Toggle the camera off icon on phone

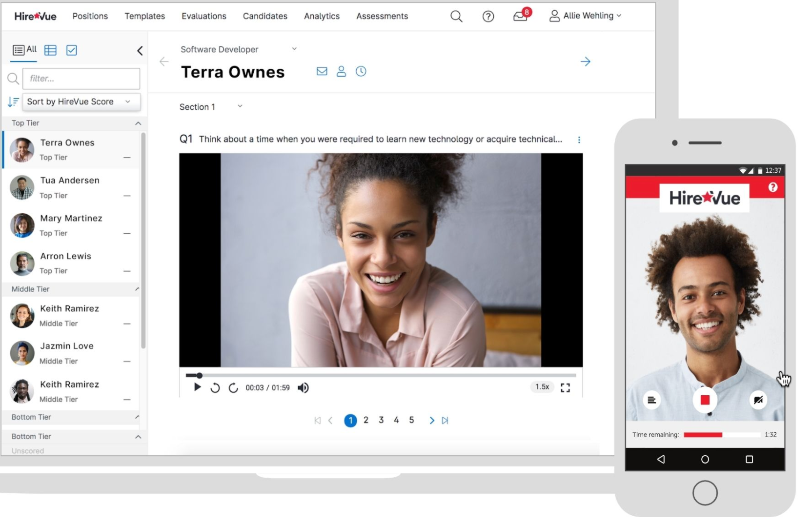pyautogui.click(x=757, y=400)
